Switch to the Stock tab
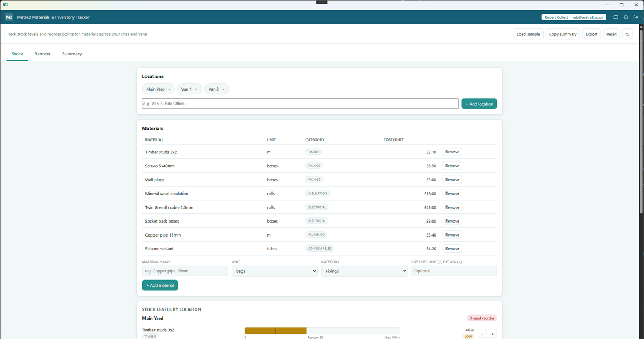The height and width of the screenshot is (339, 644). [x=18, y=54]
